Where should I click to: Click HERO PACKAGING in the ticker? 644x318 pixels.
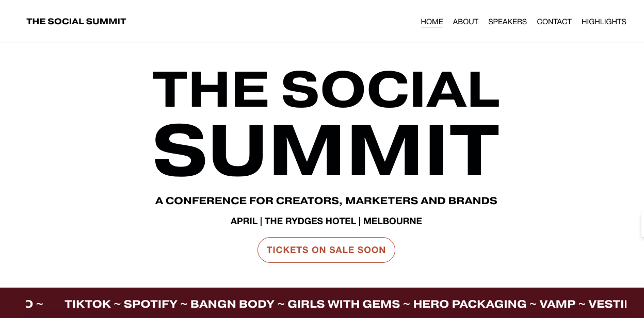tap(470, 304)
